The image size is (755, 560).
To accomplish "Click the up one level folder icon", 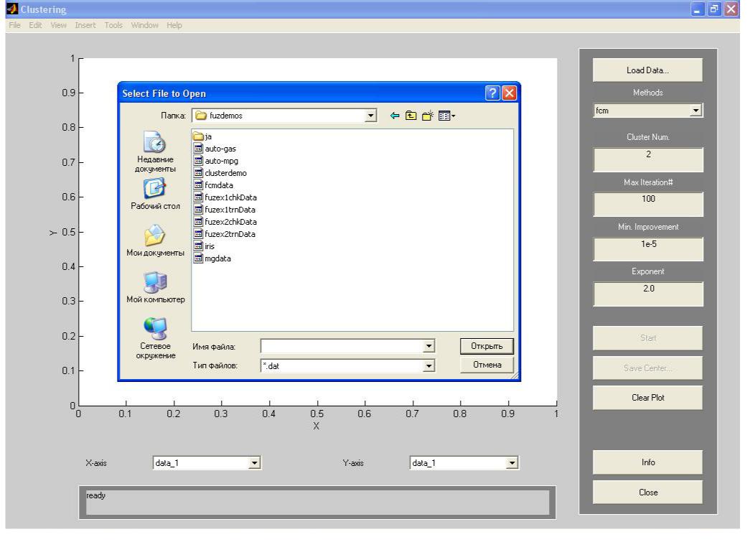I will [x=411, y=116].
